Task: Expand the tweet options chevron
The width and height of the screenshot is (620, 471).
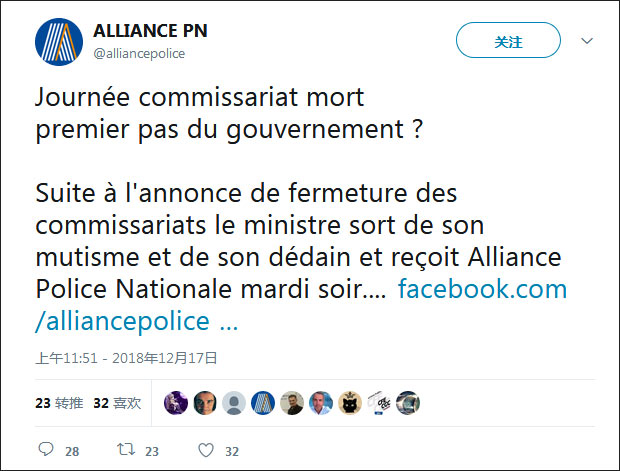Action: (587, 42)
